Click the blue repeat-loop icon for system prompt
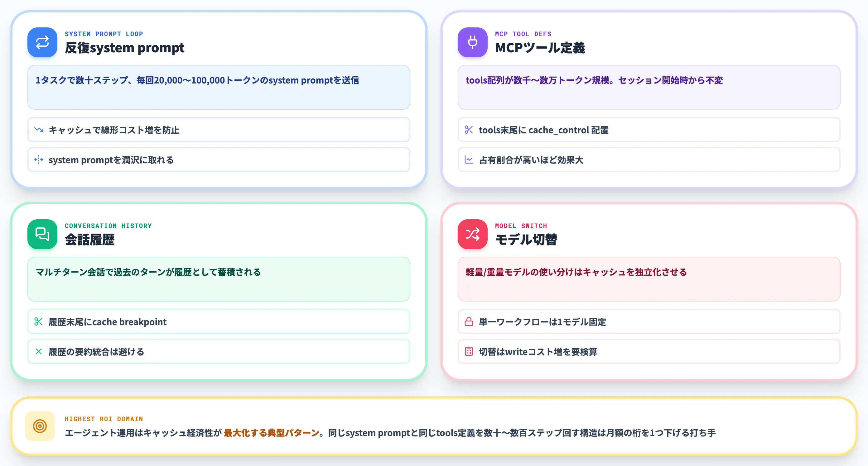 tap(42, 42)
